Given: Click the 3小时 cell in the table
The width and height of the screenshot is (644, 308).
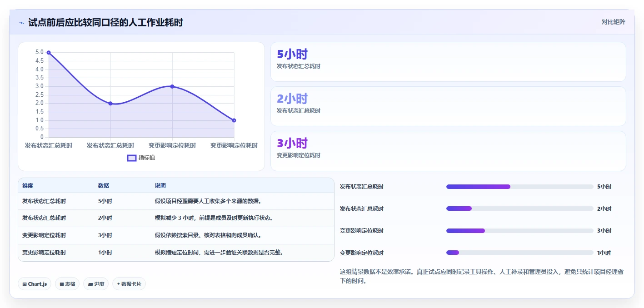Looking at the screenshot, I should click(x=105, y=235).
